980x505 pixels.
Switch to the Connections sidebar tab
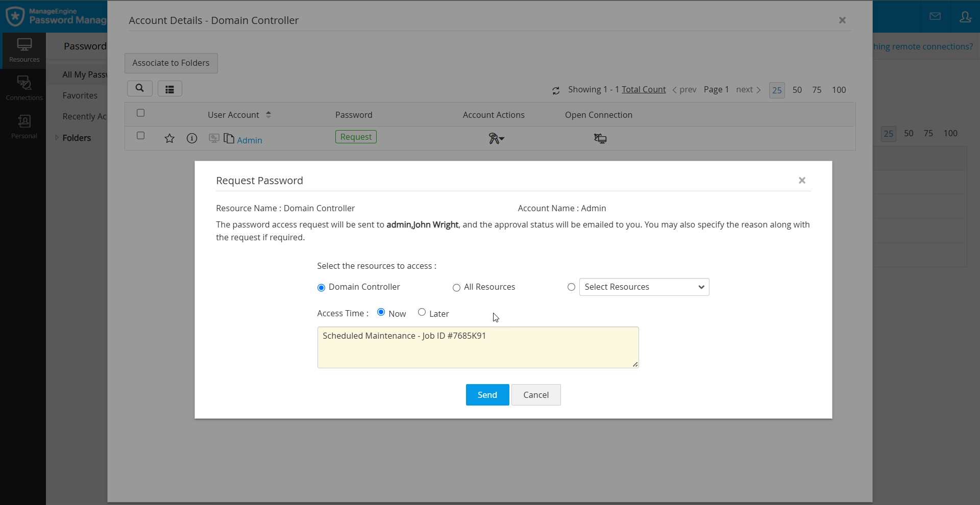(24, 88)
